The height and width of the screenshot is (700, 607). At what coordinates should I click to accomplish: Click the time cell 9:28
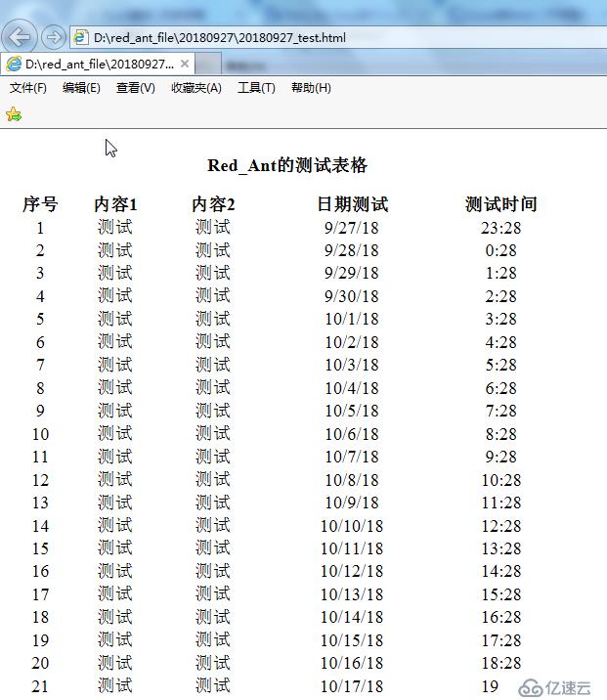pyautogui.click(x=500, y=458)
